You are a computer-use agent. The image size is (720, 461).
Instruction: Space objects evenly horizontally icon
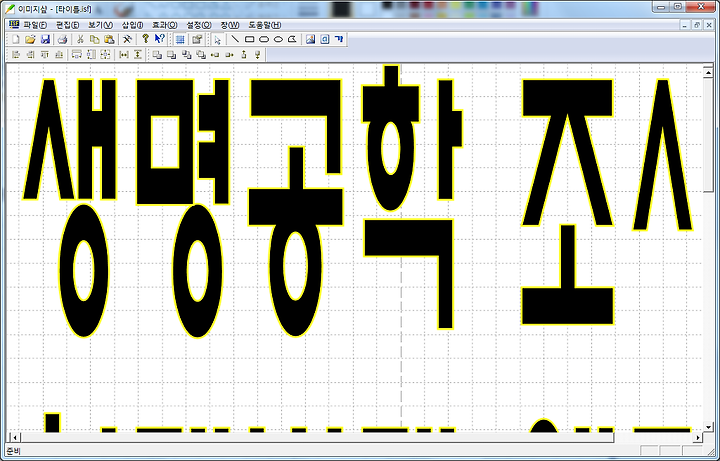coord(124,55)
